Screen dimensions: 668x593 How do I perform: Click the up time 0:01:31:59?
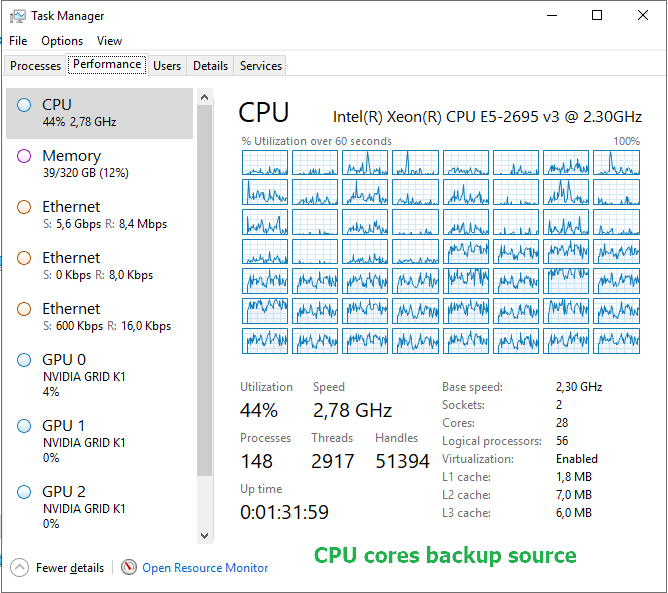tap(284, 512)
